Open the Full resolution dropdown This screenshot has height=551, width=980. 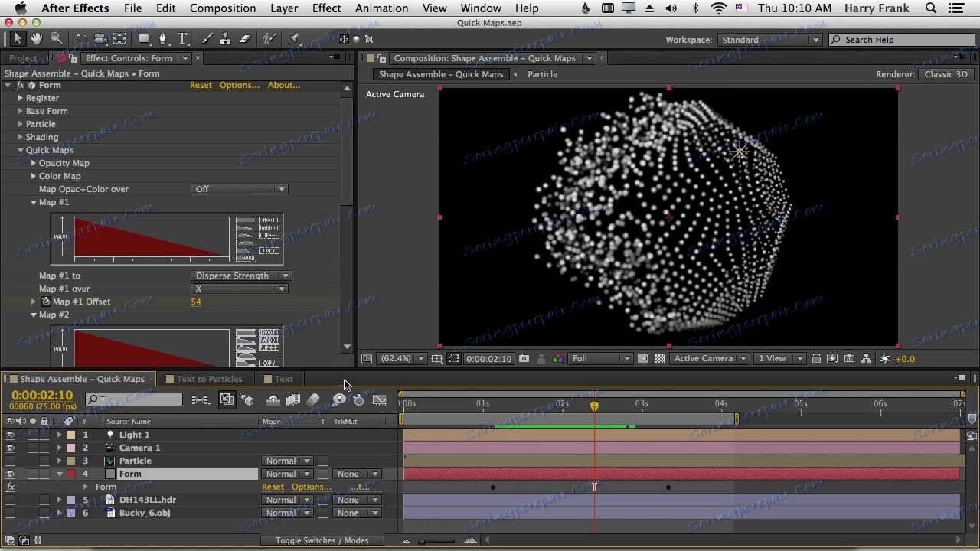601,358
